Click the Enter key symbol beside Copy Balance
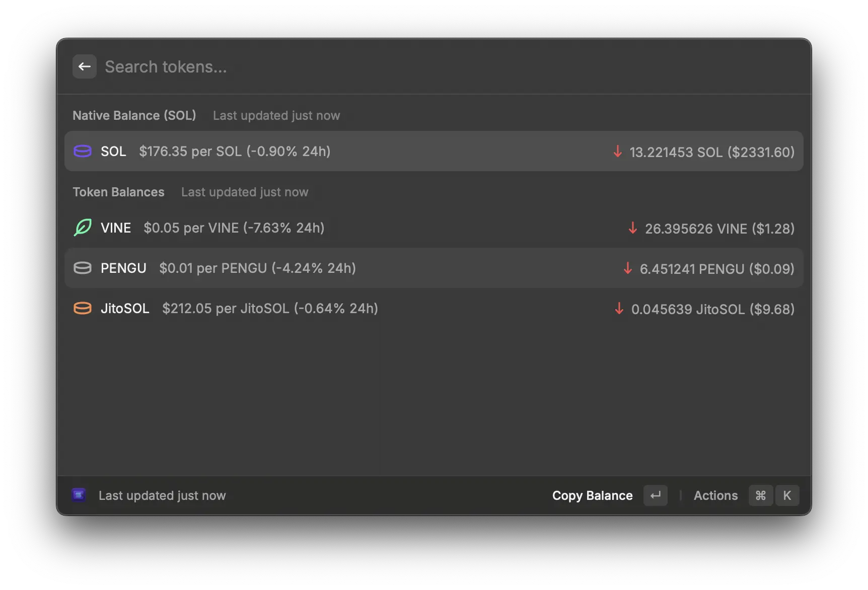The image size is (868, 590). pyautogui.click(x=655, y=495)
